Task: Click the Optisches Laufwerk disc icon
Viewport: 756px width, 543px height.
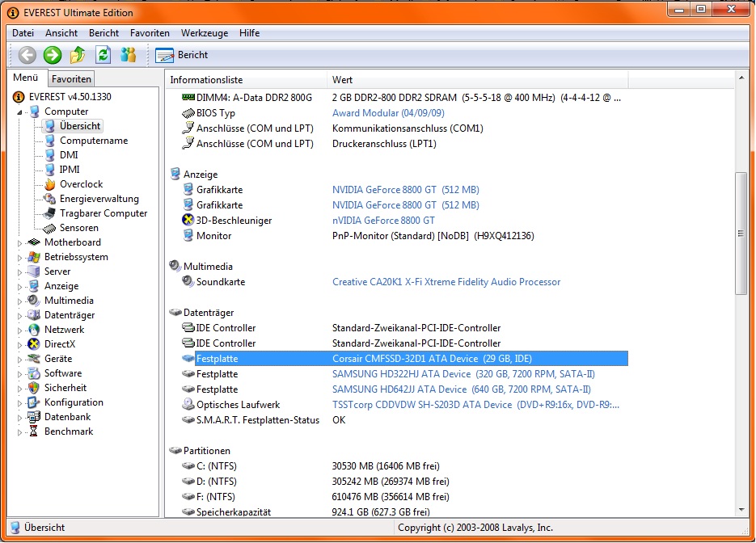Action: 188,405
